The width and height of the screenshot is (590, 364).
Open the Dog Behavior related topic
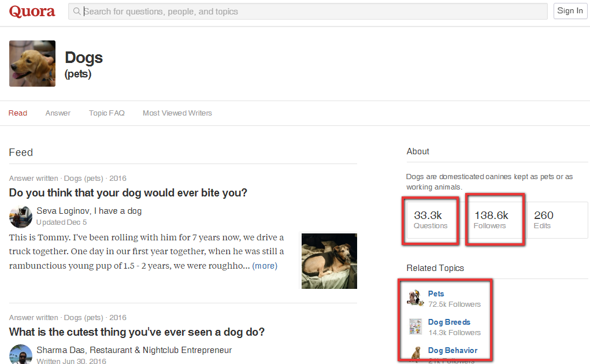pyautogui.click(x=452, y=351)
